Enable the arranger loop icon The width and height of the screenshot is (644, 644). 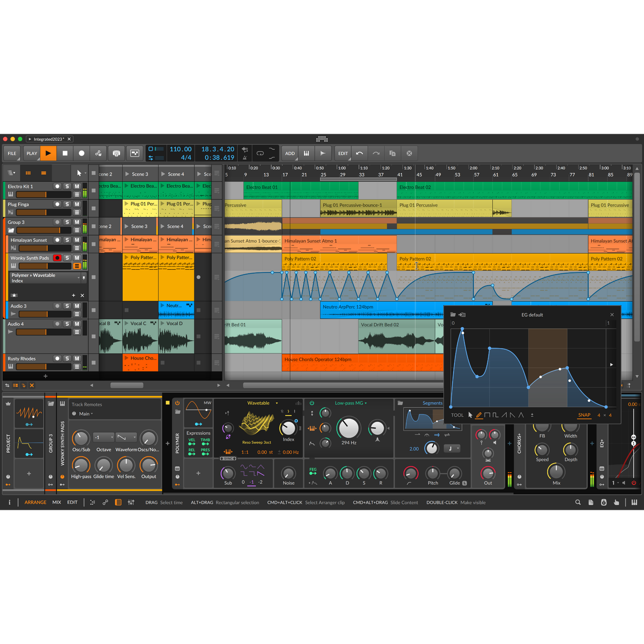(x=260, y=153)
